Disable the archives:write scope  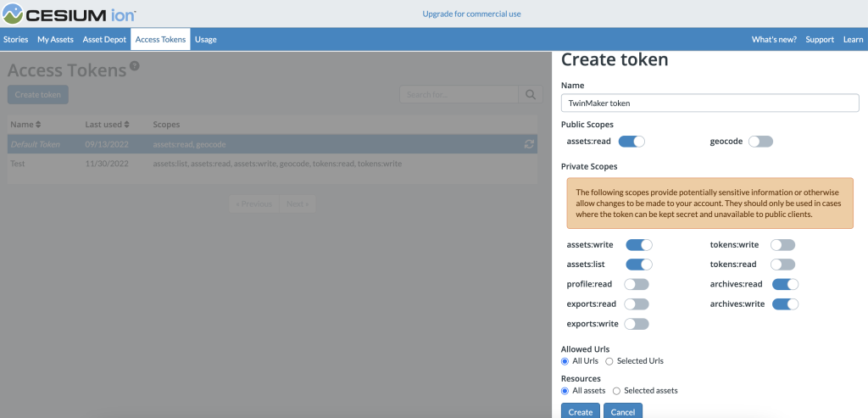click(x=786, y=304)
